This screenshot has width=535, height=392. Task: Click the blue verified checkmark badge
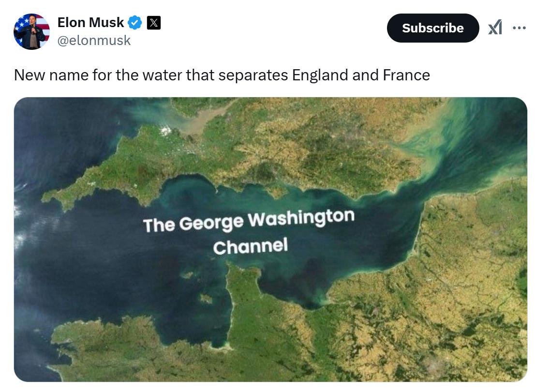[x=135, y=22]
